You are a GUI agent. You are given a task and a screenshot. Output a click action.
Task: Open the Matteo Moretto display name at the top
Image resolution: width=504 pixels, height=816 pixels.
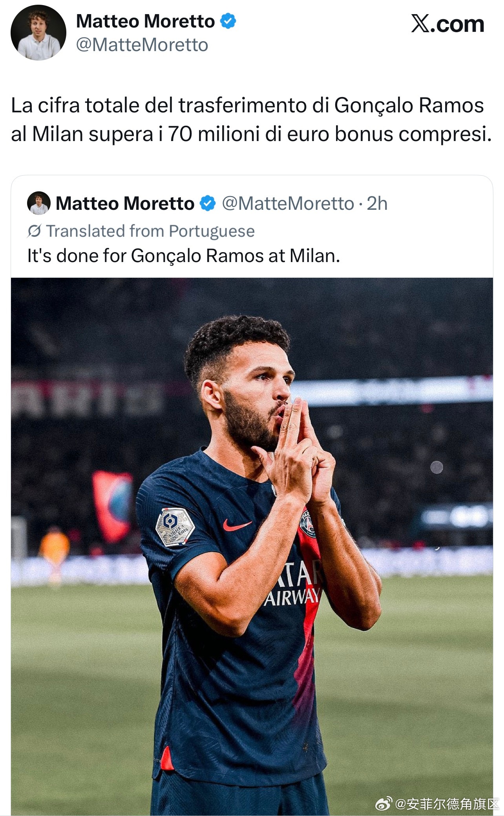[145, 21]
